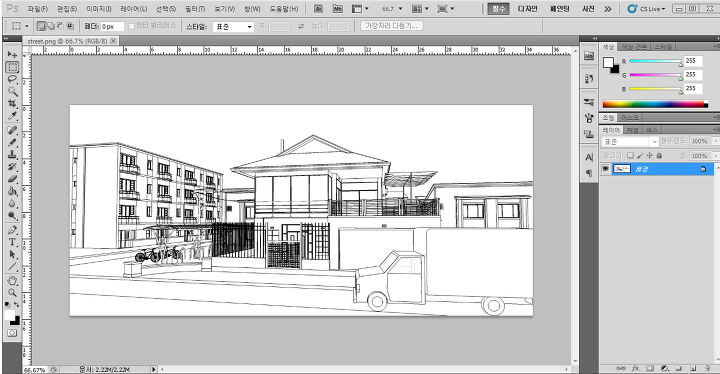Choose Intersect with Selection mode
Screen dimensions: 720x374
[x=70, y=26]
